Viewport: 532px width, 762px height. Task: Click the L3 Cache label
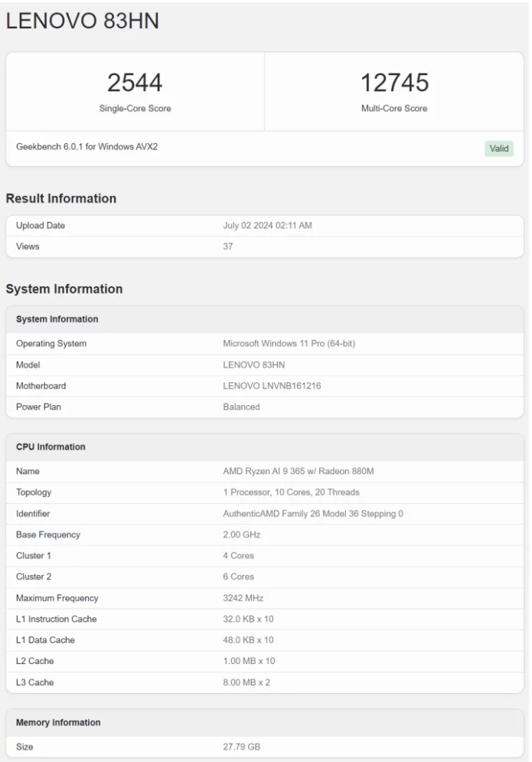[35, 682]
